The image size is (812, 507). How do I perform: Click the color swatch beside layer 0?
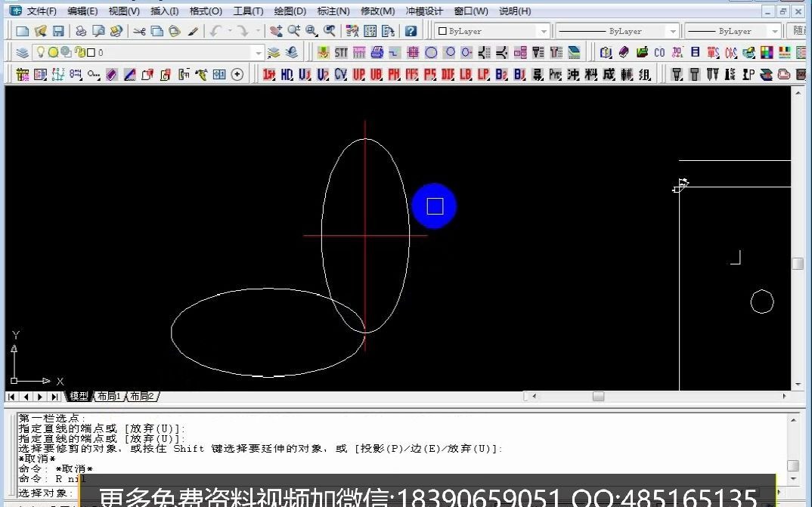click(x=91, y=51)
